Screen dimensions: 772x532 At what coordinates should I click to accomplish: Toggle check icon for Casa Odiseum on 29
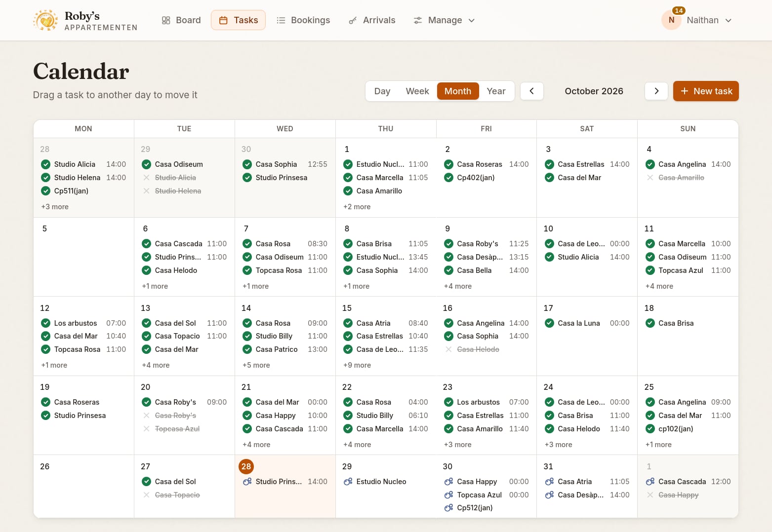tap(147, 164)
